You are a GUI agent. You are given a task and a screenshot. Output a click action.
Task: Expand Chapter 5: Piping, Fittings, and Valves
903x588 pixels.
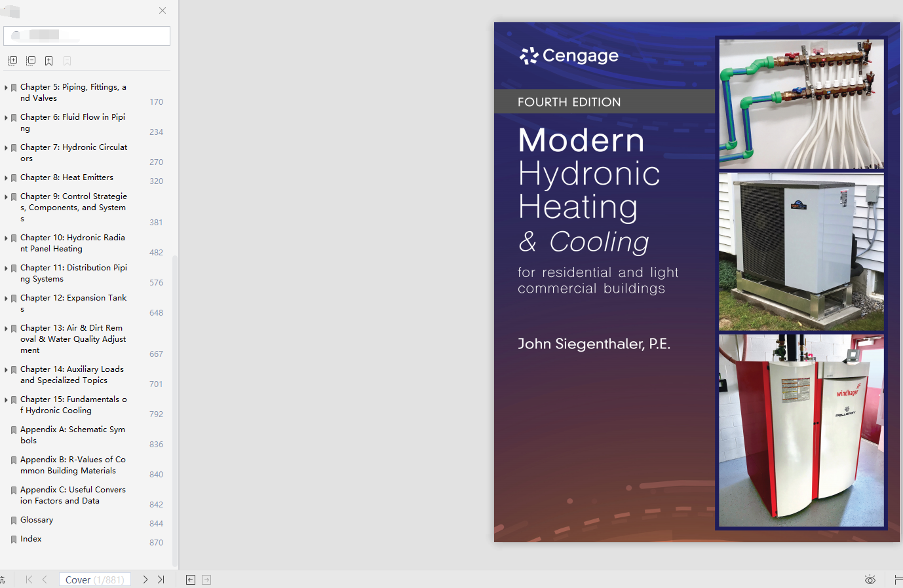click(x=7, y=87)
